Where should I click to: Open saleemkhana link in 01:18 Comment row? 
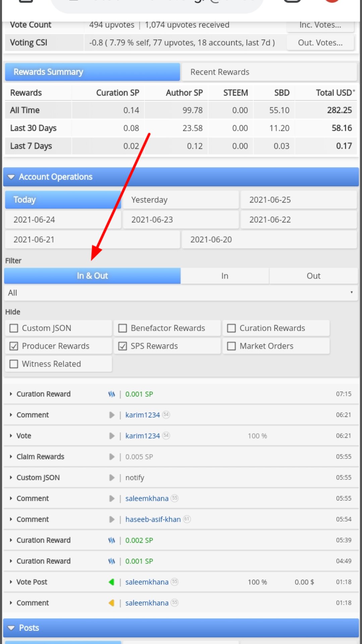coord(147,603)
